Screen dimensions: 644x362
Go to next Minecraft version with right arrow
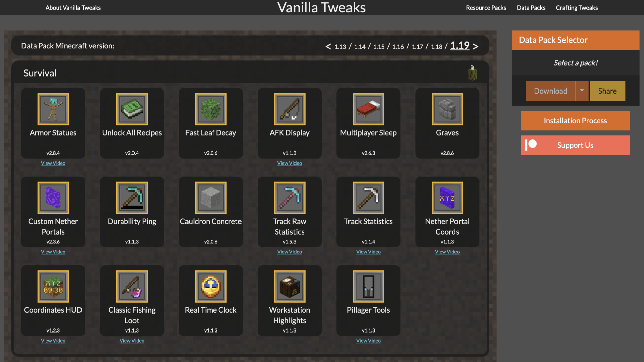[476, 46]
